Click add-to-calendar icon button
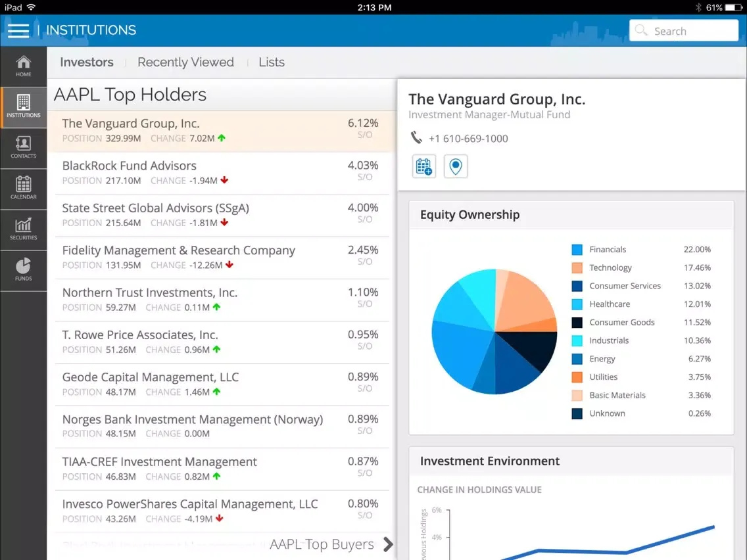This screenshot has height=560, width=747. 423,166
